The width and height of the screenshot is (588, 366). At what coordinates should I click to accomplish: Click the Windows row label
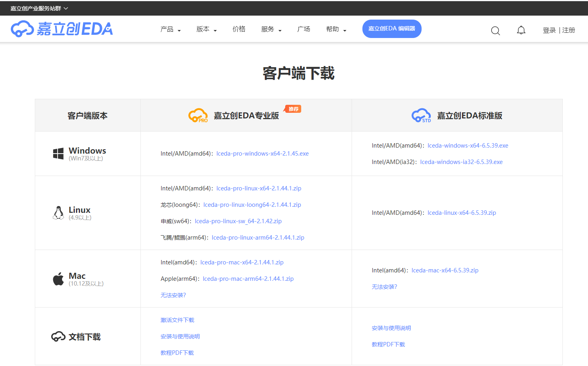[87, 151]
